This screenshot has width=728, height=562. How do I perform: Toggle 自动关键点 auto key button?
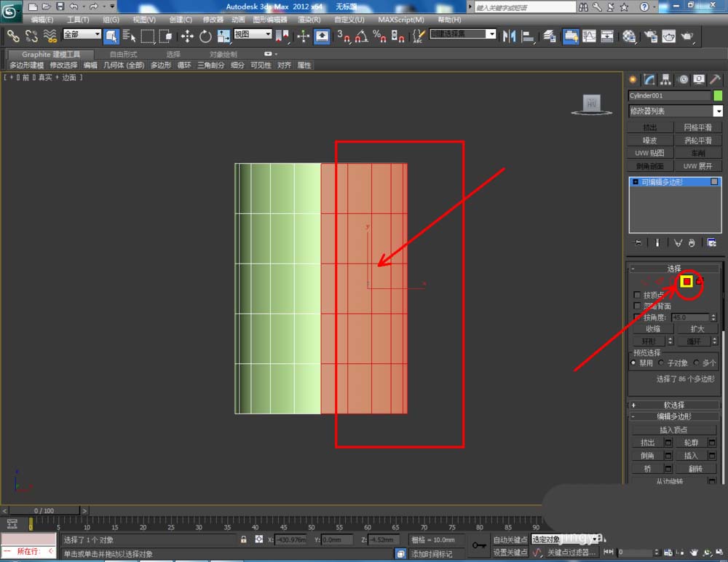[510, 539]
